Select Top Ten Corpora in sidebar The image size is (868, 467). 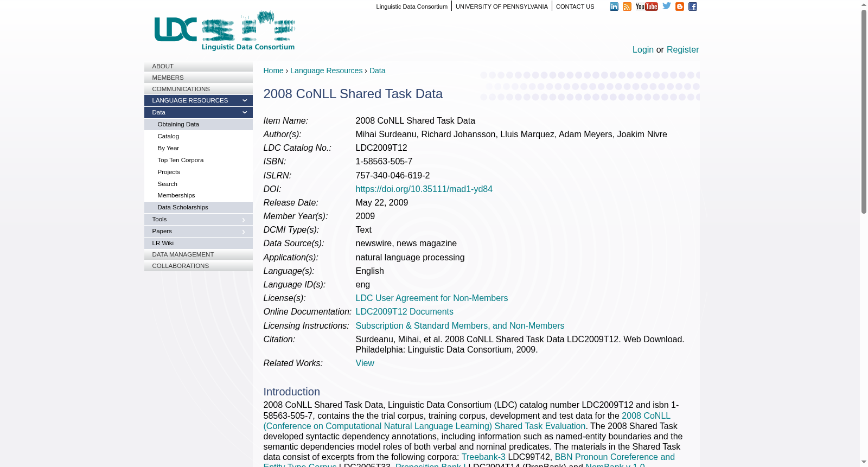(198, 160)
